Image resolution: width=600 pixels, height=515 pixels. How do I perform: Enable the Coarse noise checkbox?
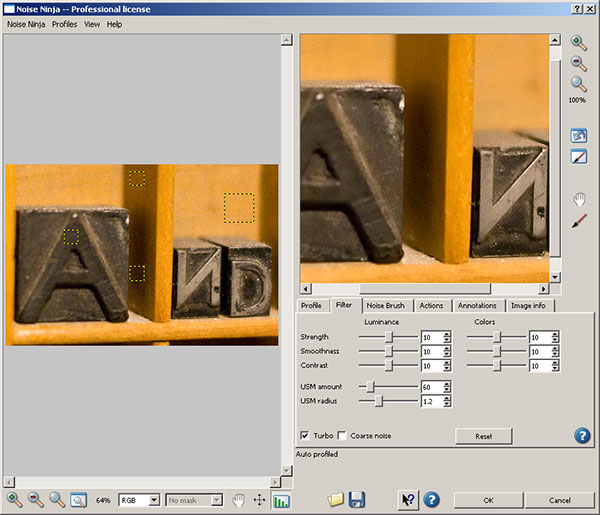click(x=342, y=436)
